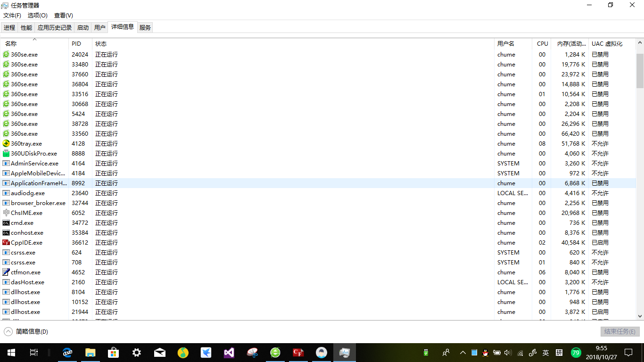Open Task View from the taskbar
This screenshot has height=362, width=644.
pyautogui.click(x=34, y=353)
